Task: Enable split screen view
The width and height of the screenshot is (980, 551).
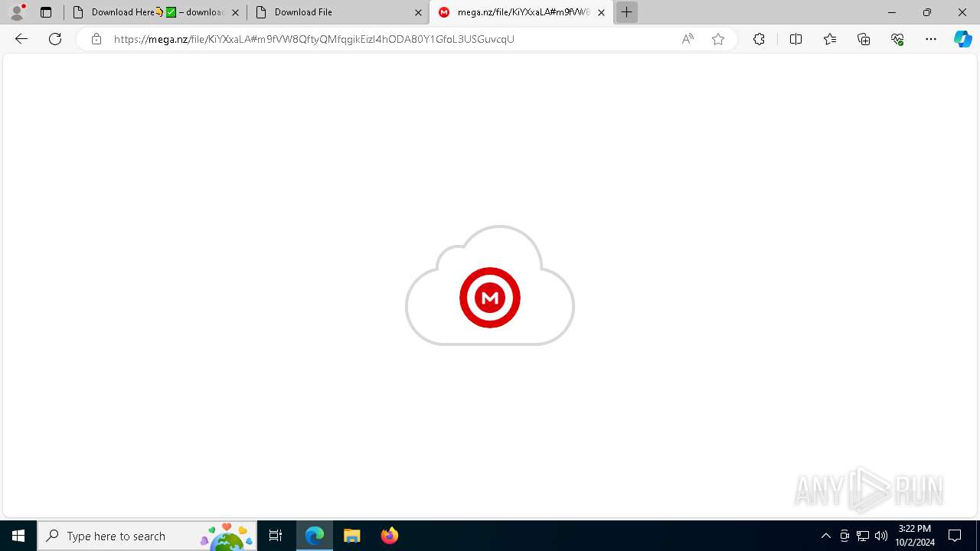Action: [795, 39]
